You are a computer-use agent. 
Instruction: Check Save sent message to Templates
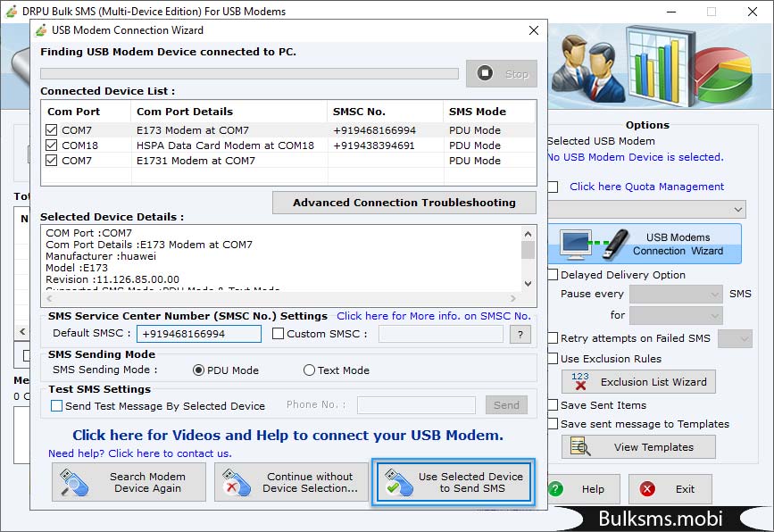(553, 423)
